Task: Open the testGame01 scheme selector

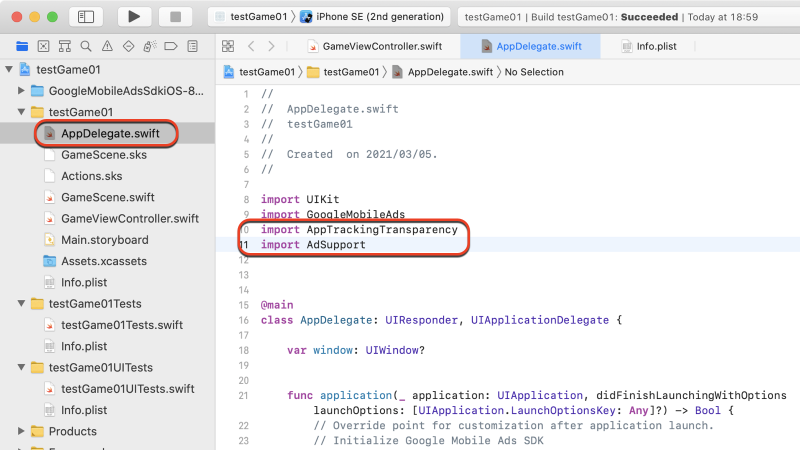Action: click(252, 17)
